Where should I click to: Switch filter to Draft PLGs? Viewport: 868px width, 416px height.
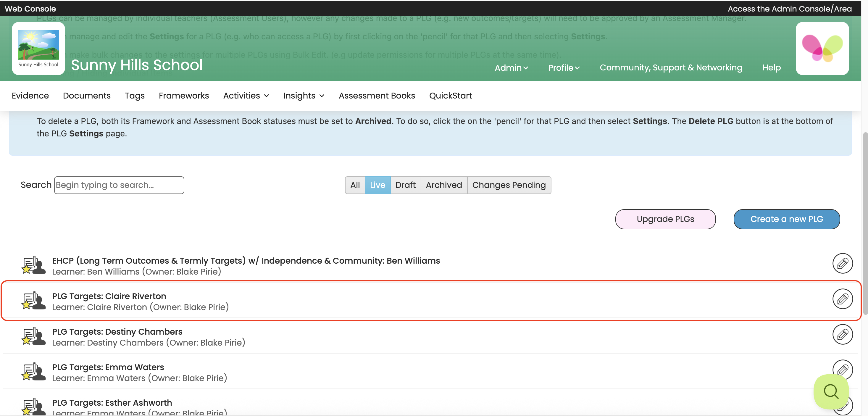(405, 185)
